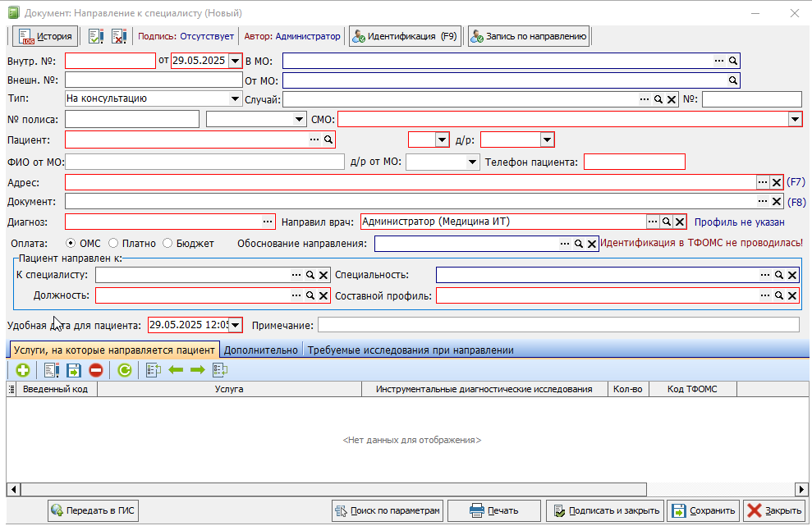
Task: Click the Примечание input field
Action: [558, 325]
